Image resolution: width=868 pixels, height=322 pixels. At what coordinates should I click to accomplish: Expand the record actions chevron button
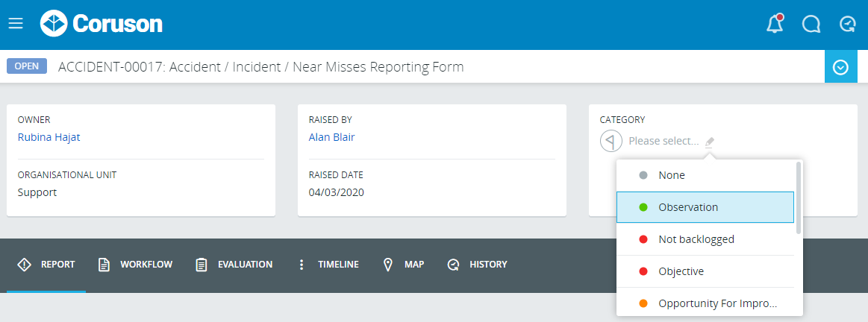pyautogui.click(x=841, y=67)
